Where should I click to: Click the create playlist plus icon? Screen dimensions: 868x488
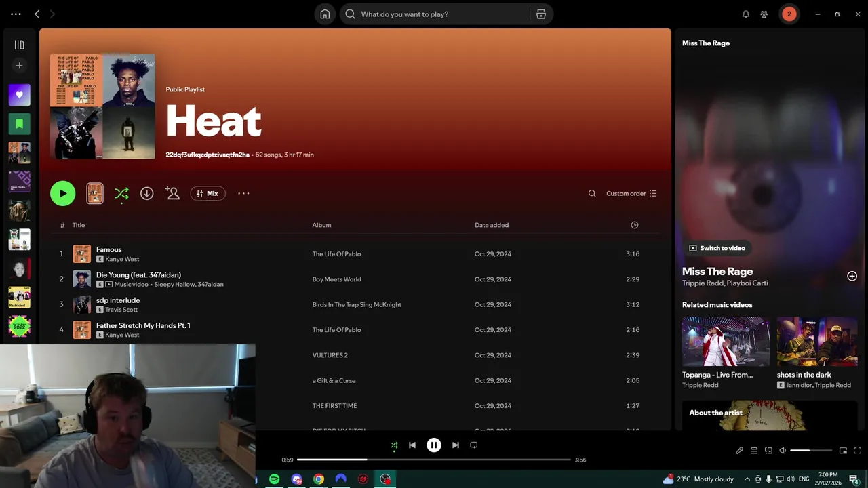19,66
